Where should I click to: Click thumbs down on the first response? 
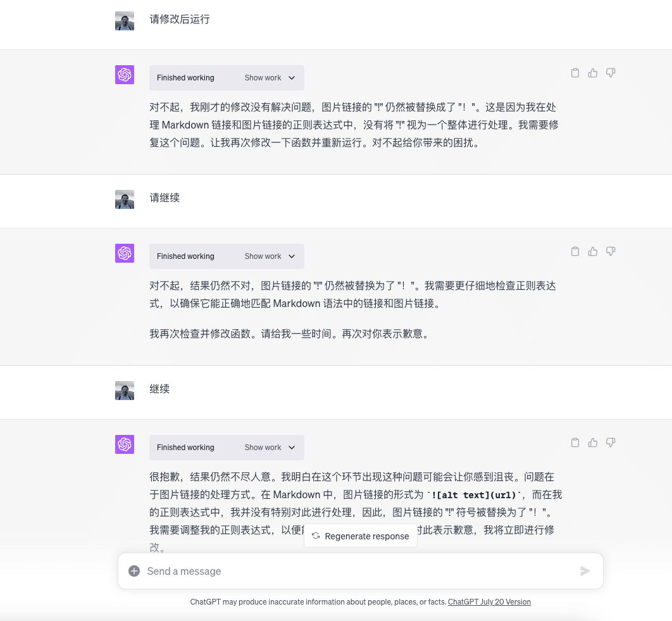point(611,73)
